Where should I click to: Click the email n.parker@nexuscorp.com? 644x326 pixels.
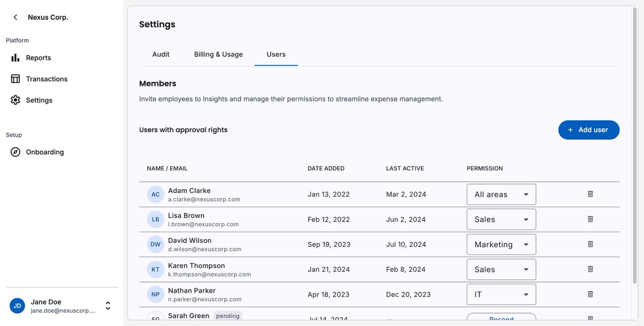[204, 299]
